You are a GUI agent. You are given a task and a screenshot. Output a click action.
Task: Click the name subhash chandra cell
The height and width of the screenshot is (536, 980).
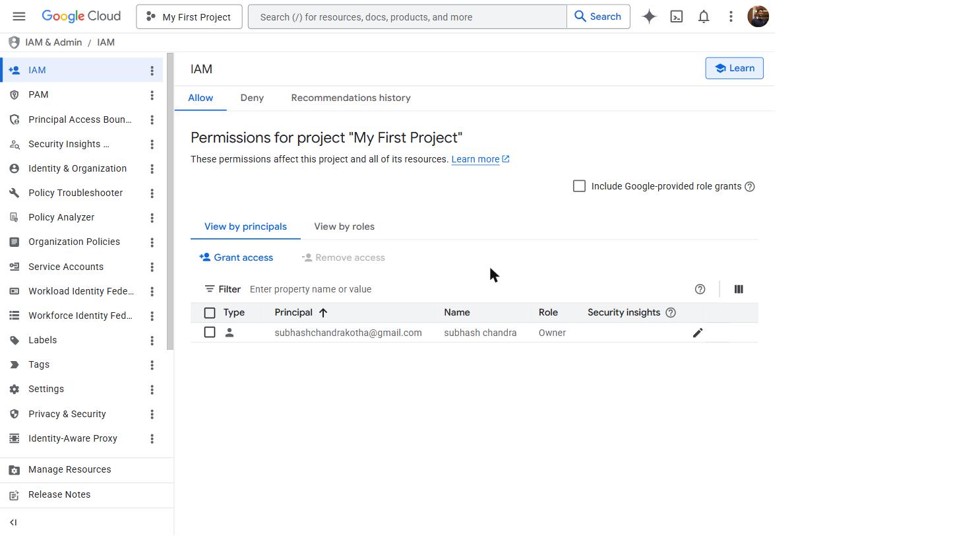point(480,333)
